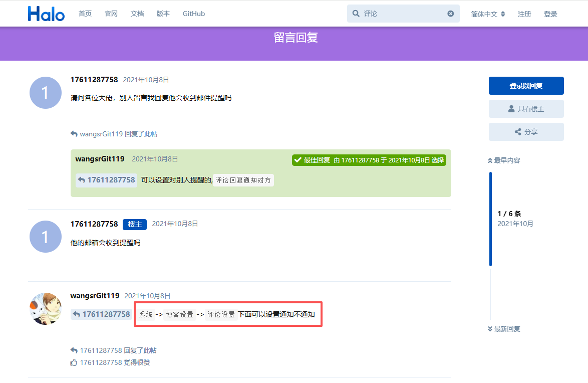The height and width of the screenshot is (383, 588).
Task: Open the share options dropdown
Action: point(526,132)
